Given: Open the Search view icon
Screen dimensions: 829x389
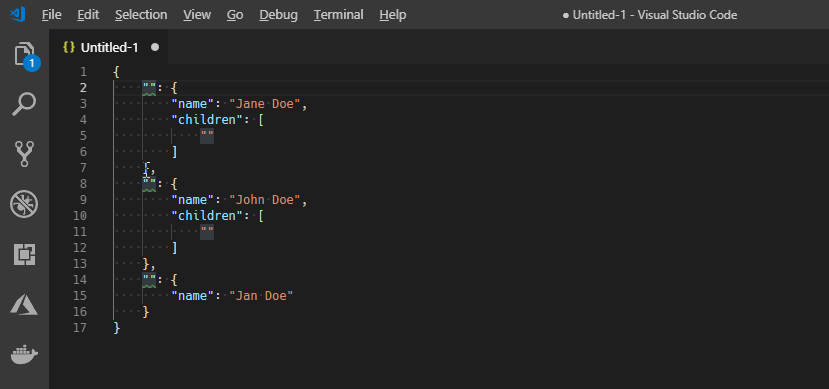Looking at the screenshot, I should 24,104.
